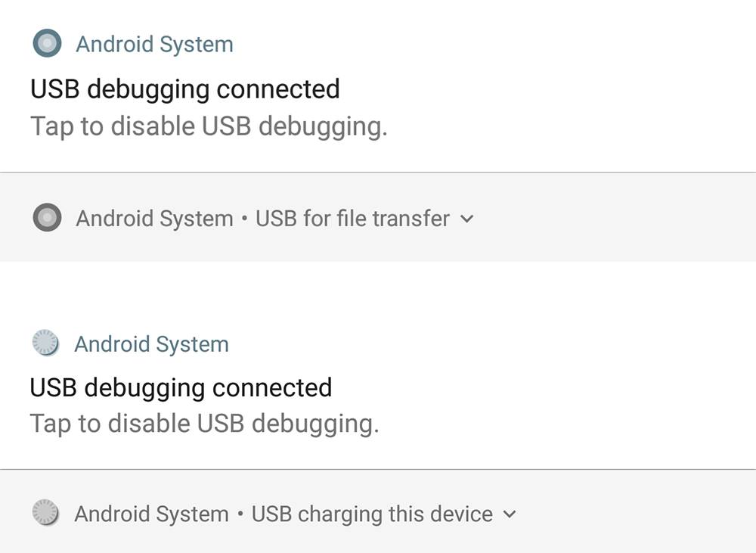Tap the gray dotted icon beside USB charging this device
The image size is (756, 553).
pyautogui.click(x=45, y=513)
